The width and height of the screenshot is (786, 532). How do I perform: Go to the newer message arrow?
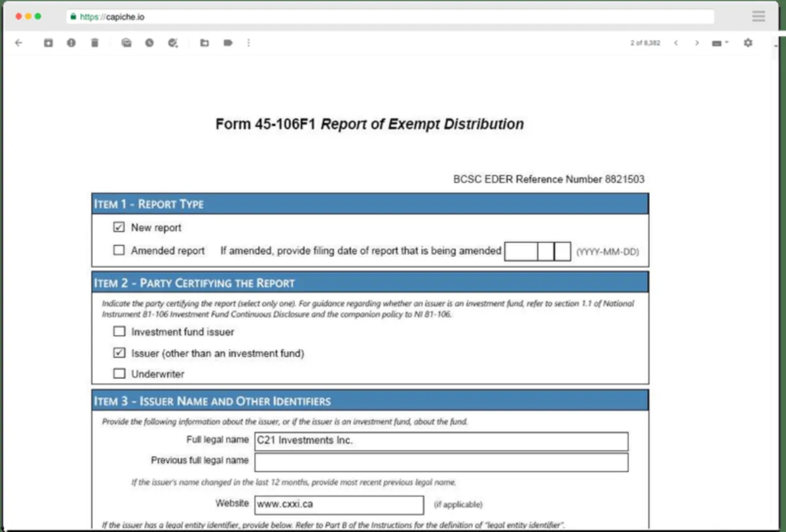click(x=675, y=43)
